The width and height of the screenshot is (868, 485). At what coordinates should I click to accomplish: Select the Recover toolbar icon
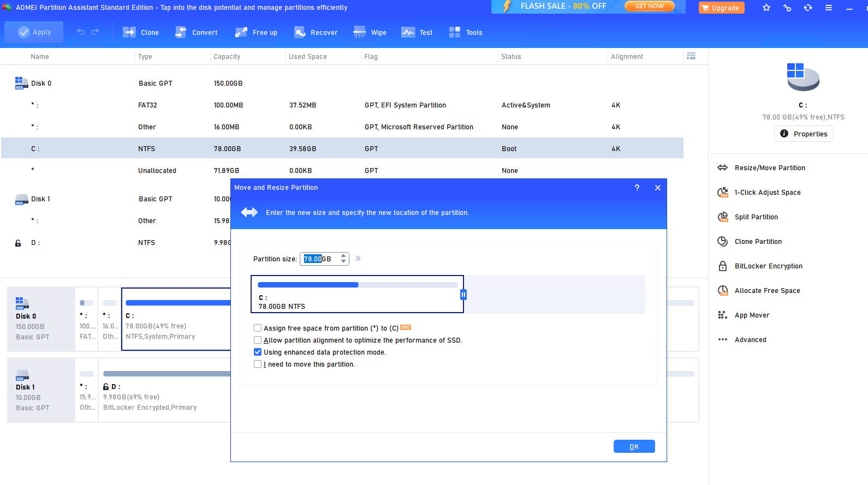[300, 32]
